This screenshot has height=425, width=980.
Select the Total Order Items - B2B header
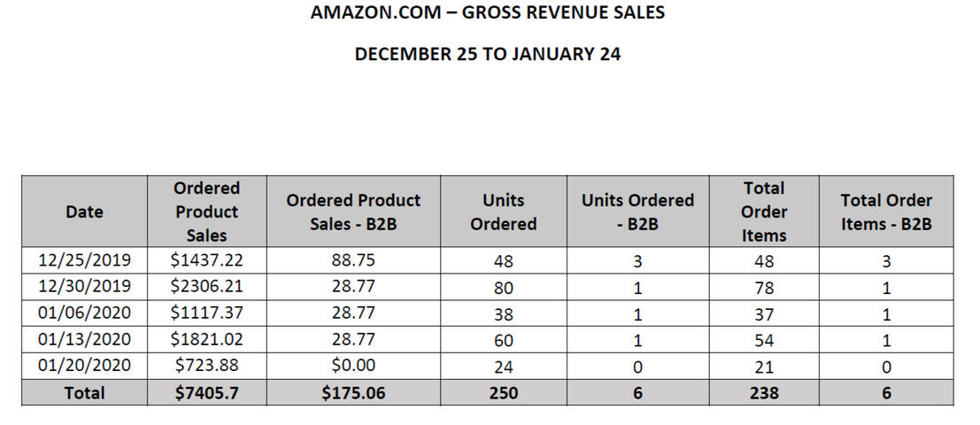[x=886, y=212]
